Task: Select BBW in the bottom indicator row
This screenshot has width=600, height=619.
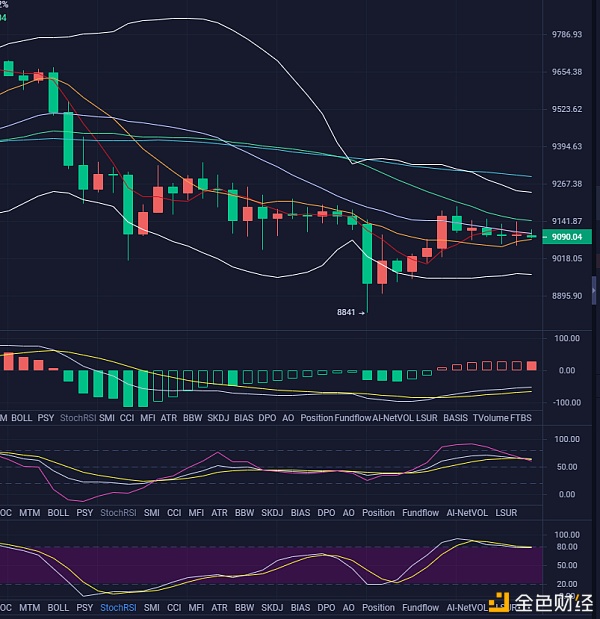Action: 244,608
